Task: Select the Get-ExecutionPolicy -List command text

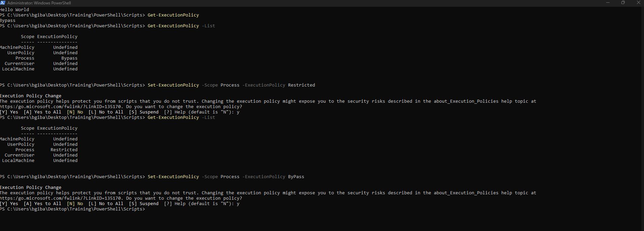Action: 181,26
